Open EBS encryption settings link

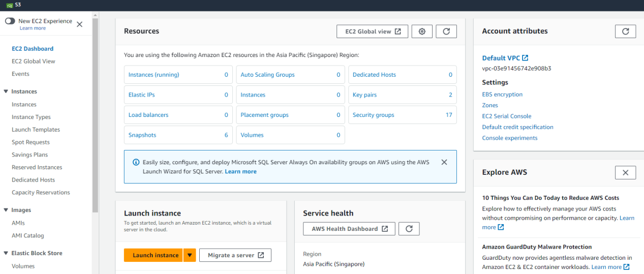click(x=502, y=95)
